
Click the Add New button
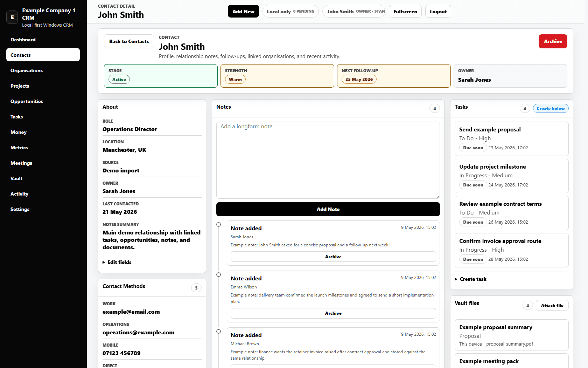pos(243,11)
